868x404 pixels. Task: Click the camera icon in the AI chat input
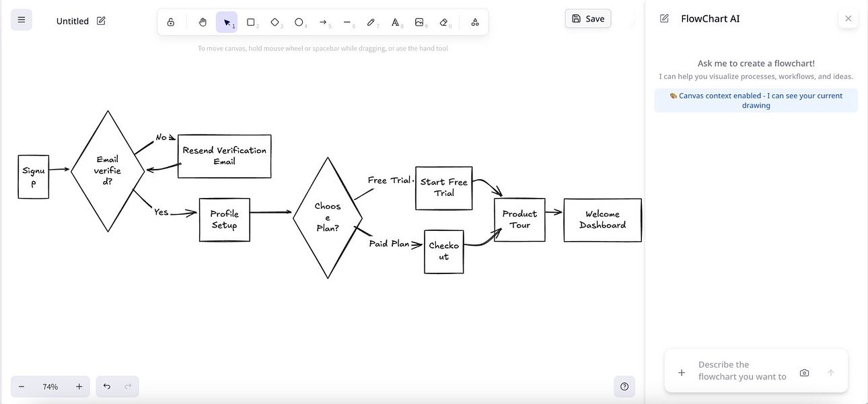[804, 372]
